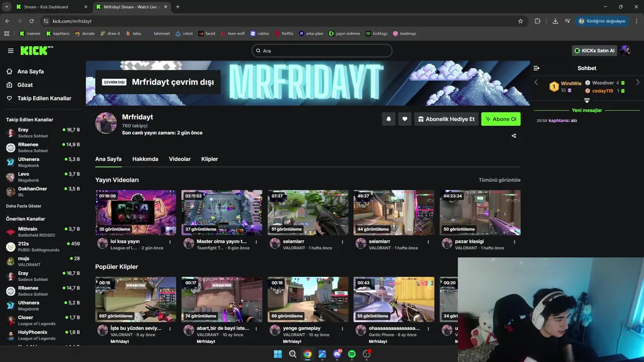Screen dimensions: 644x362
Task: Open browser extensions puzzle icon
Action: [x=537, y=21]
